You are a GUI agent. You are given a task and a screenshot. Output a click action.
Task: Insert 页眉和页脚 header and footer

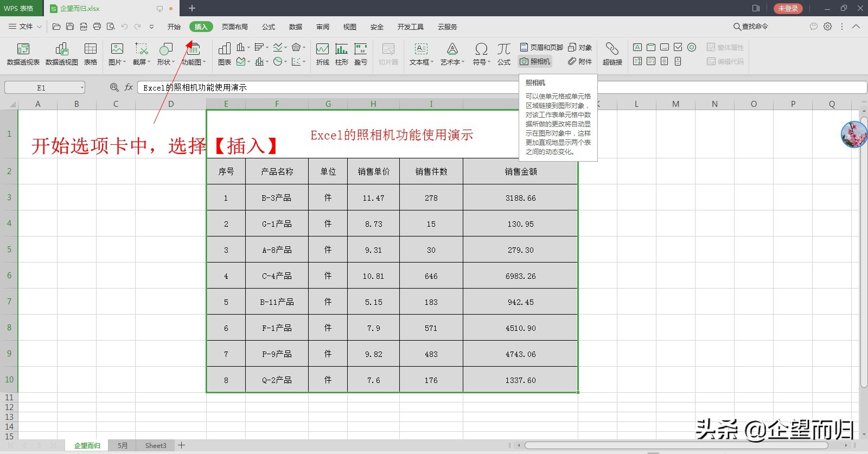click(541, 48)
